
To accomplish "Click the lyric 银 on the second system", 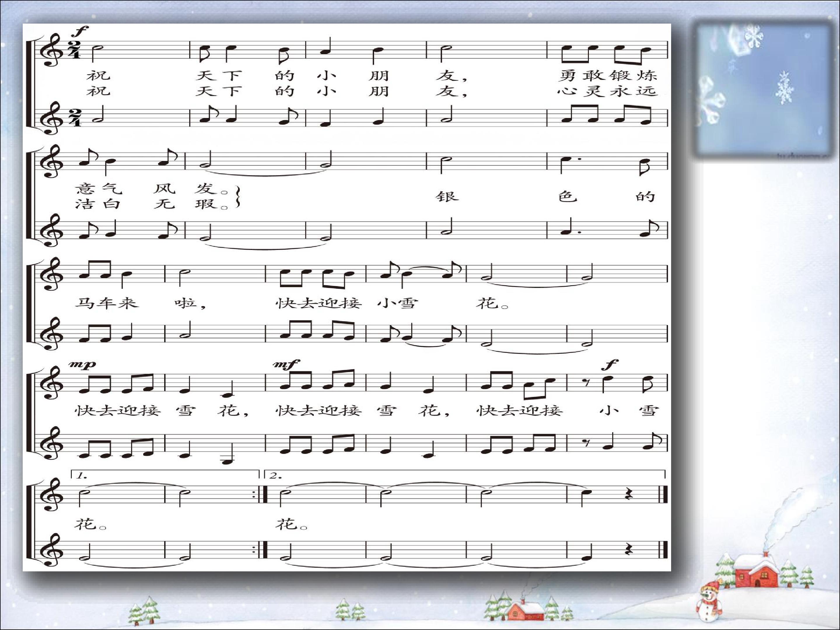I will coord(447,196).
